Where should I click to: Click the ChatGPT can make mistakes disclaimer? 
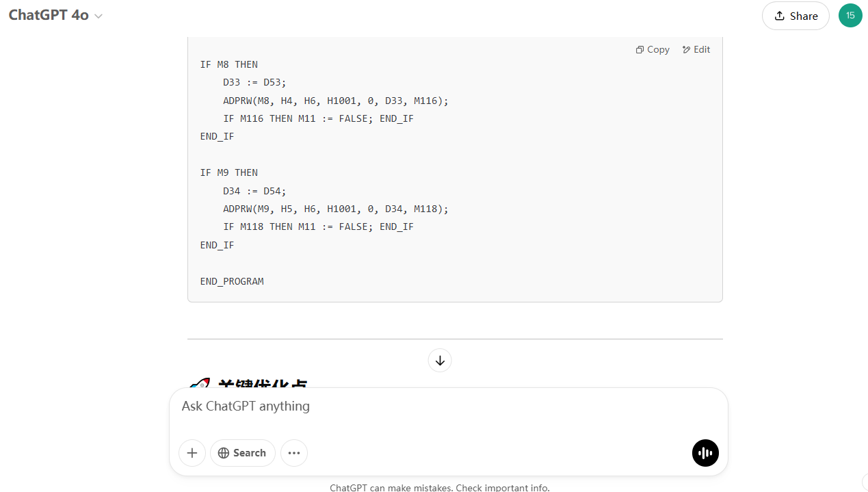click(x=439, y=487)
